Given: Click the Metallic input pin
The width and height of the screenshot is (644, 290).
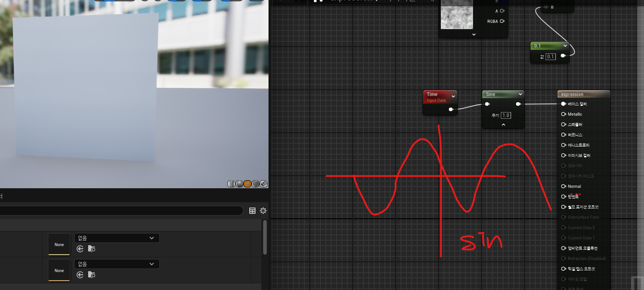Looking at the screenshot, I should 563,114.
